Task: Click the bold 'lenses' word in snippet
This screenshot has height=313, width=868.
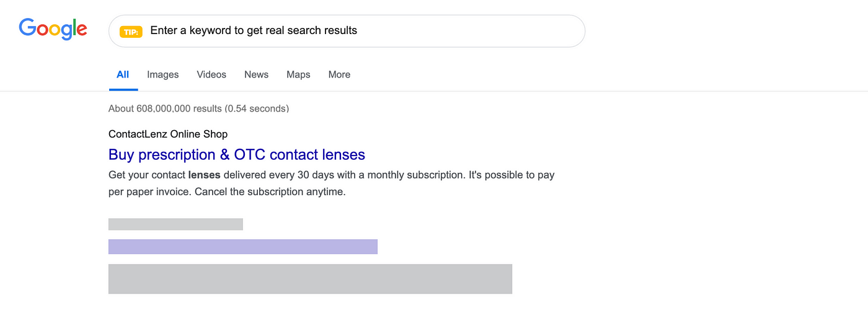Action: coord(204,175)
